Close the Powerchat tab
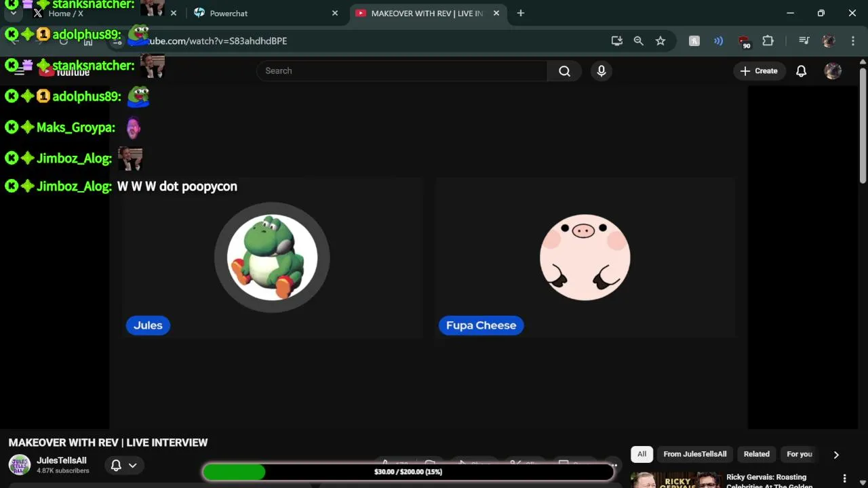The width and height of the screenshot is (868, 488). 335,13
